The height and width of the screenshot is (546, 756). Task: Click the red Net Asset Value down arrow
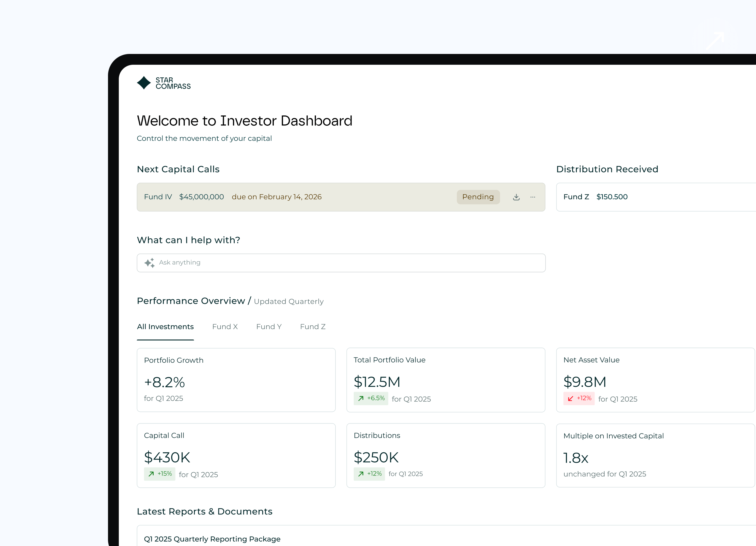[x=570, y=398]
